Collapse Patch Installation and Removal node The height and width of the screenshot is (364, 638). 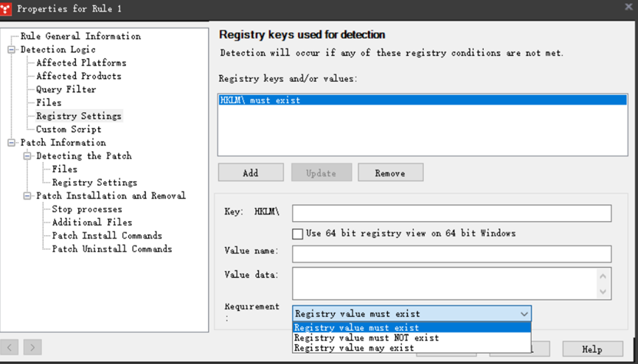tap(28, 195)
